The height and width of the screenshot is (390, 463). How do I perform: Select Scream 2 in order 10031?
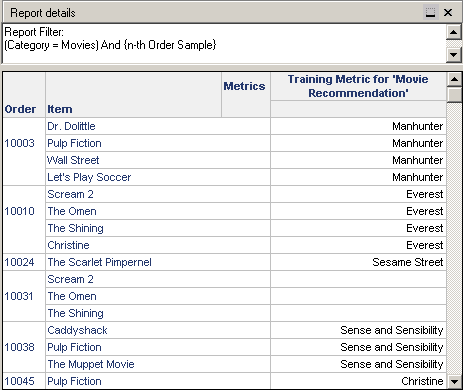point(158,279)
